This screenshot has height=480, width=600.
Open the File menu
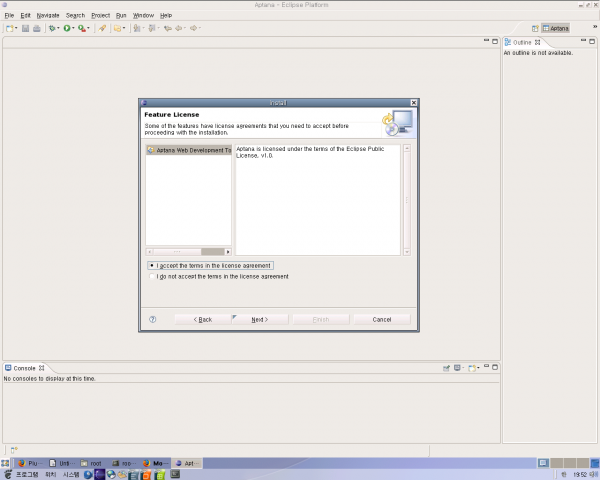click(9, 15)
